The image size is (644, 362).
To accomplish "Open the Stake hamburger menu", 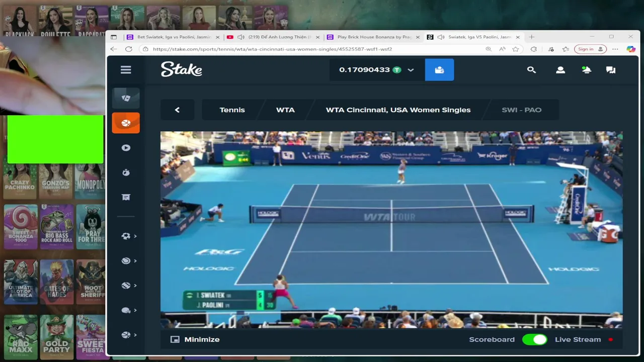I will [126, 70].
